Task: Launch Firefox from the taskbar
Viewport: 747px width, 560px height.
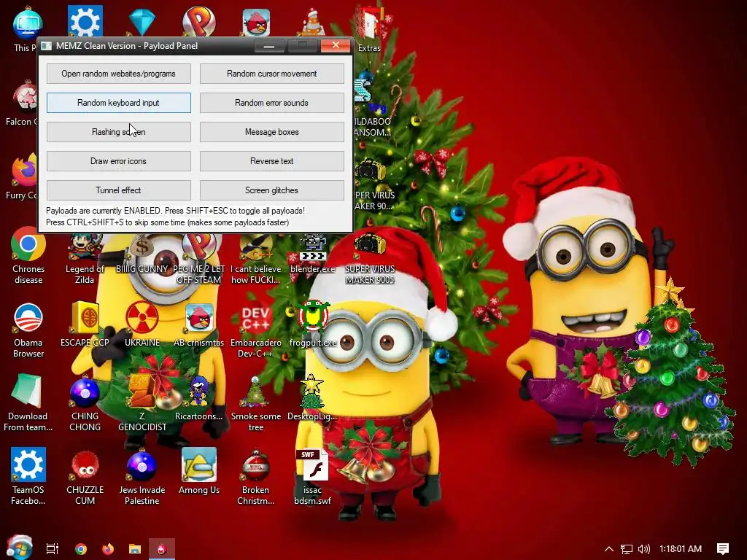Action: 108,549
